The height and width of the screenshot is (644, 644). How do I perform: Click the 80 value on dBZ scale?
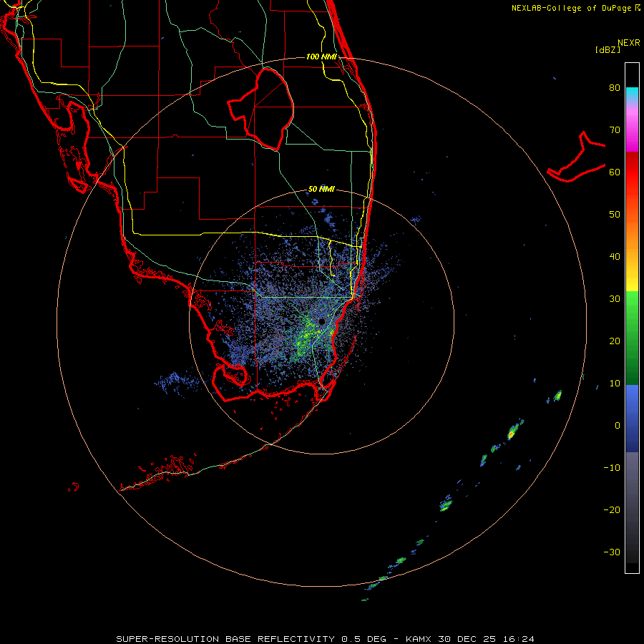615,88
